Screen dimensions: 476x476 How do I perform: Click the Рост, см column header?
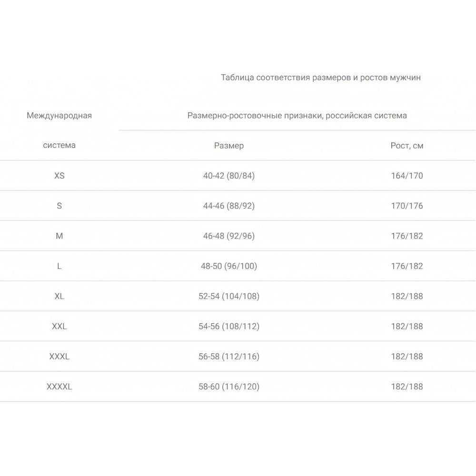tap(407, 146)
